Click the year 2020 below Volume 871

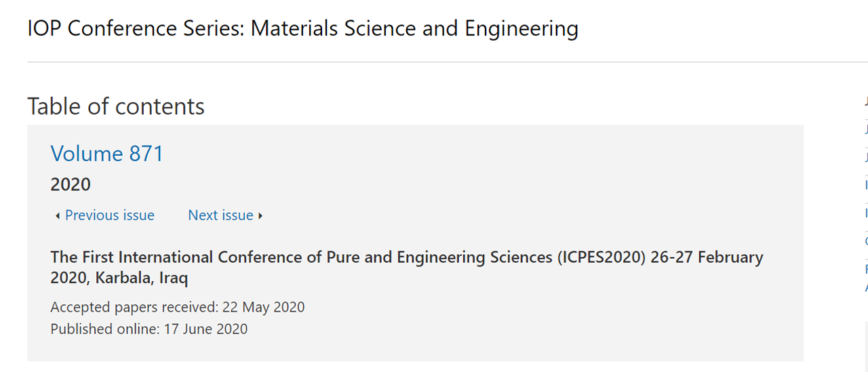(71, 184)
